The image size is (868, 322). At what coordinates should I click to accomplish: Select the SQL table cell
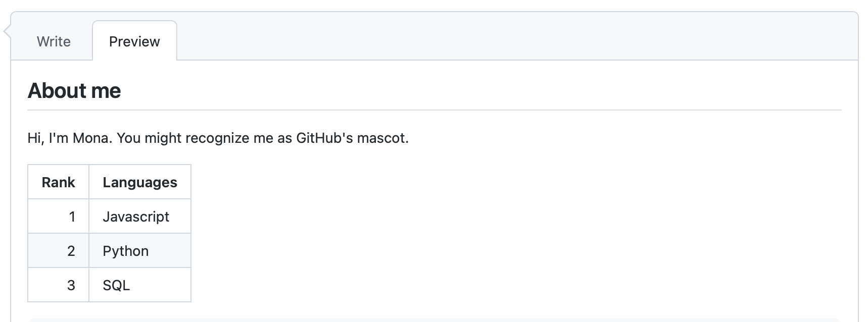117,285
